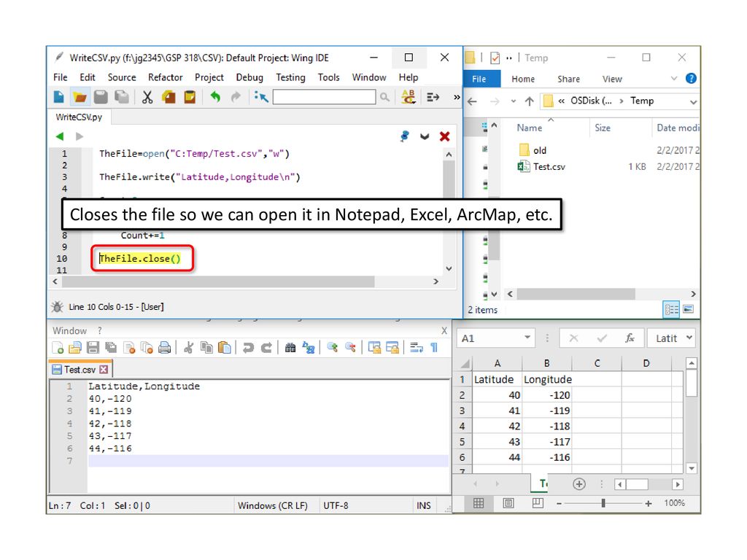Click the Redo arrow in Wing IDE toolbar

tap(236, 97)
